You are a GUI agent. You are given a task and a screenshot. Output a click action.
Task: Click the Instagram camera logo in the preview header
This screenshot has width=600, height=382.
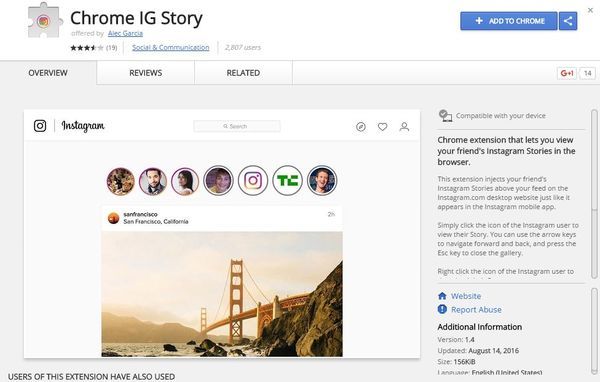(x=40, y=126)
